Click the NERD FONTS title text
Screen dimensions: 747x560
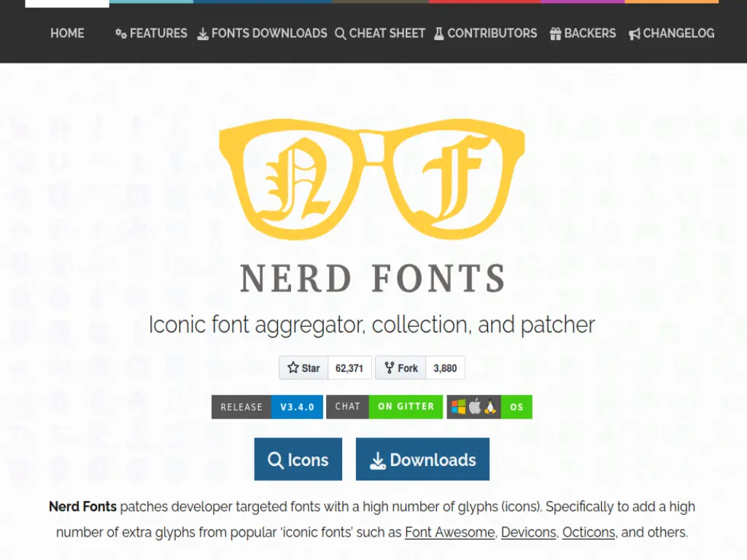(373, 279)
